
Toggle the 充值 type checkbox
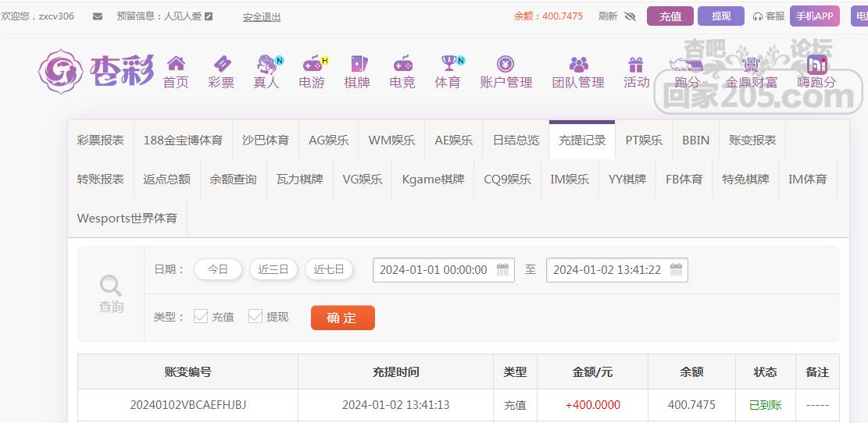[201, 316]
